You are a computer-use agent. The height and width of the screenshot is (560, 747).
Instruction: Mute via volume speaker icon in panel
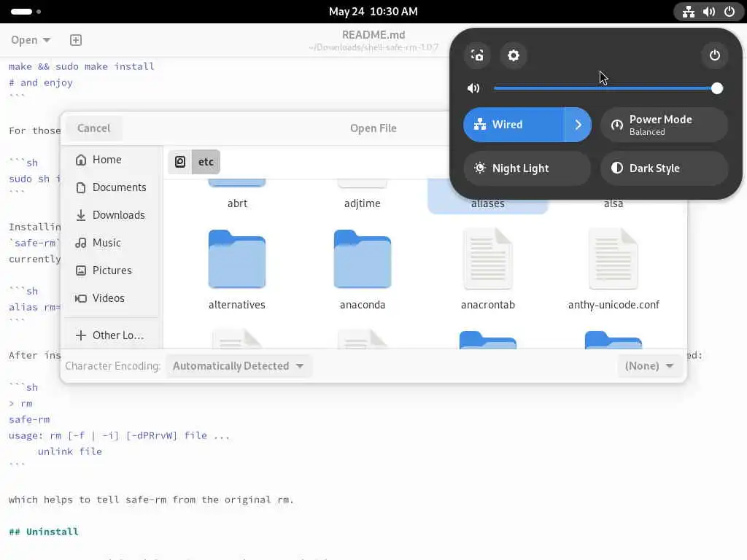(x=473, y=88)
